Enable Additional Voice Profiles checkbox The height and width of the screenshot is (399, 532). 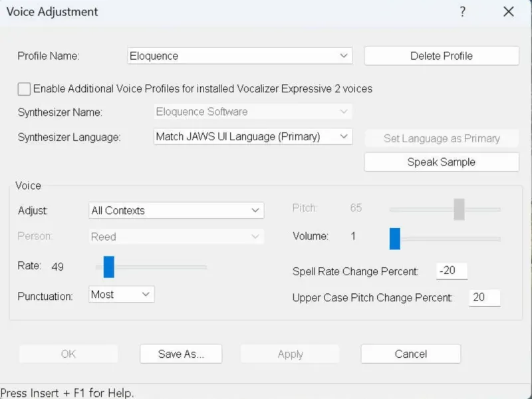point(25,89)
